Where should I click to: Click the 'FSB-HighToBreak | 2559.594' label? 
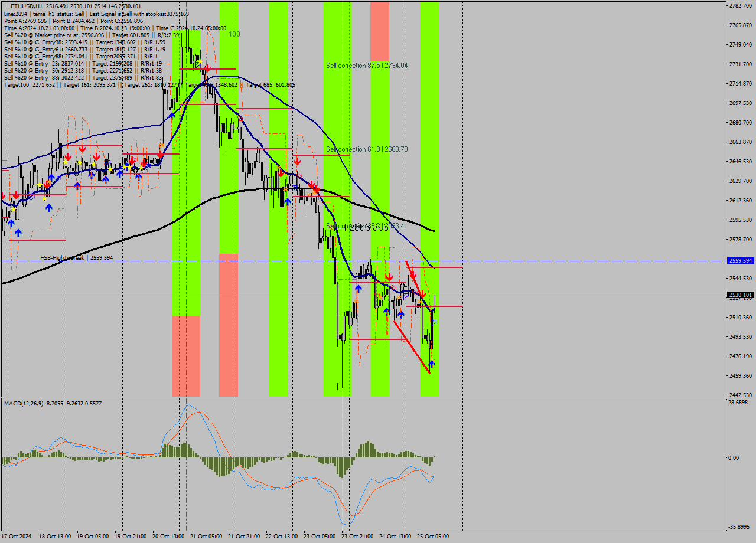pos(76,258)
